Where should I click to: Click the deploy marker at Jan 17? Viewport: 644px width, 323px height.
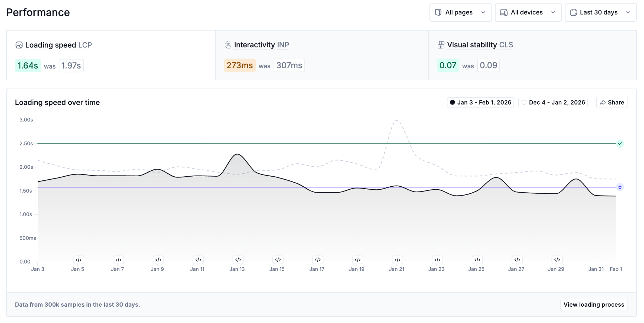[x=318, y=260]
